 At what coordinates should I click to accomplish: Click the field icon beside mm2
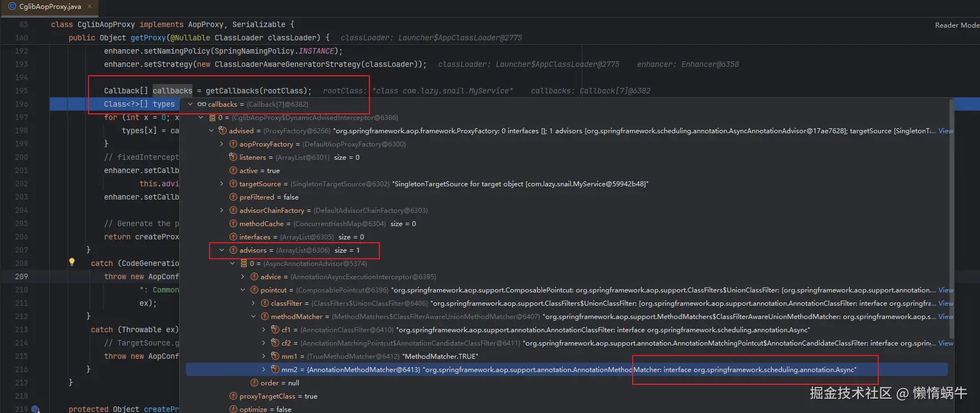coord(275,369)
